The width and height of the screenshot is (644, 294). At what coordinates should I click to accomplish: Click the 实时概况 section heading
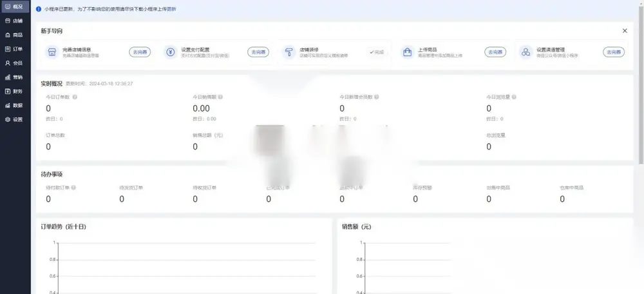point(52,83)
